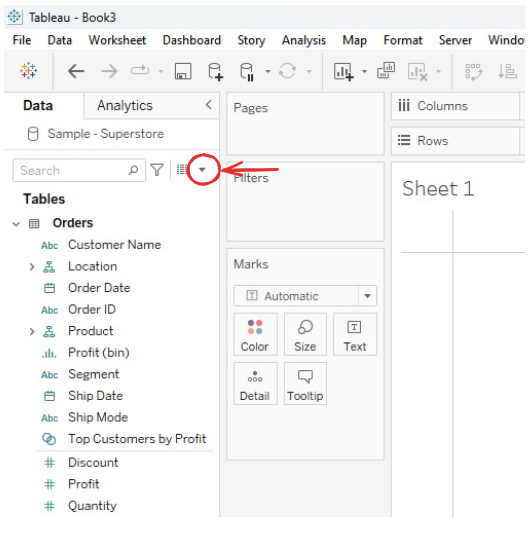Switch to the Analytics tab

125,106
